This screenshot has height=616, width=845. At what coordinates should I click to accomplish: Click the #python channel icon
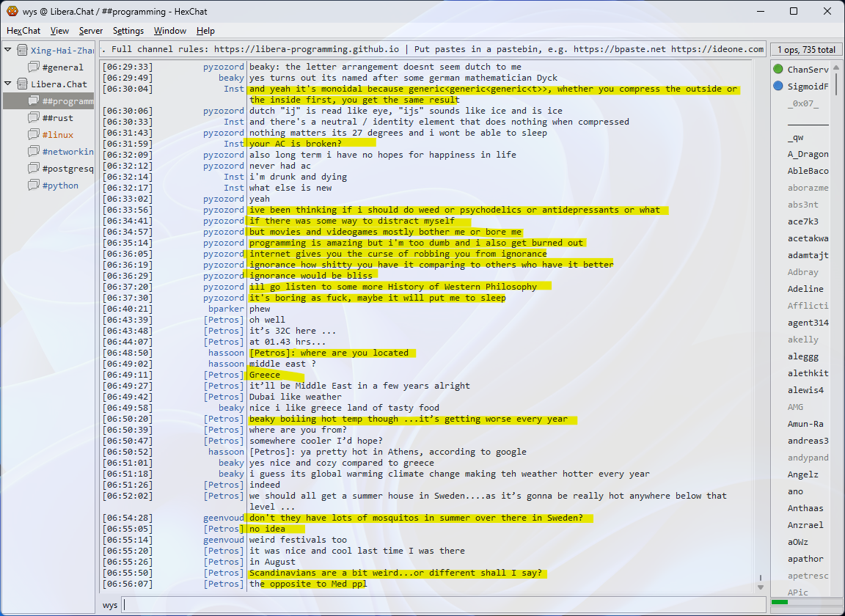(34, 186)
